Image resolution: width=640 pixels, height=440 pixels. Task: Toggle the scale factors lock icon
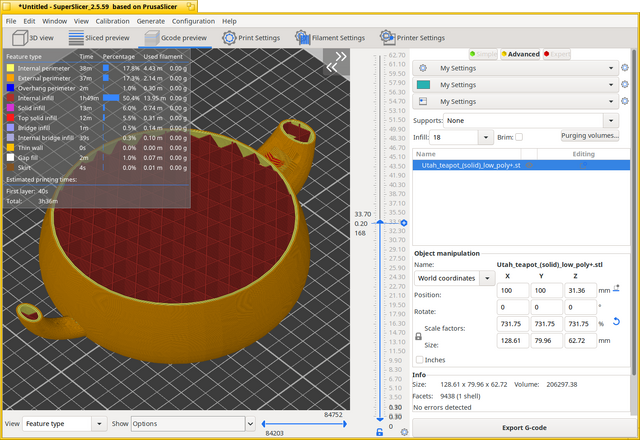coord(418,337)
